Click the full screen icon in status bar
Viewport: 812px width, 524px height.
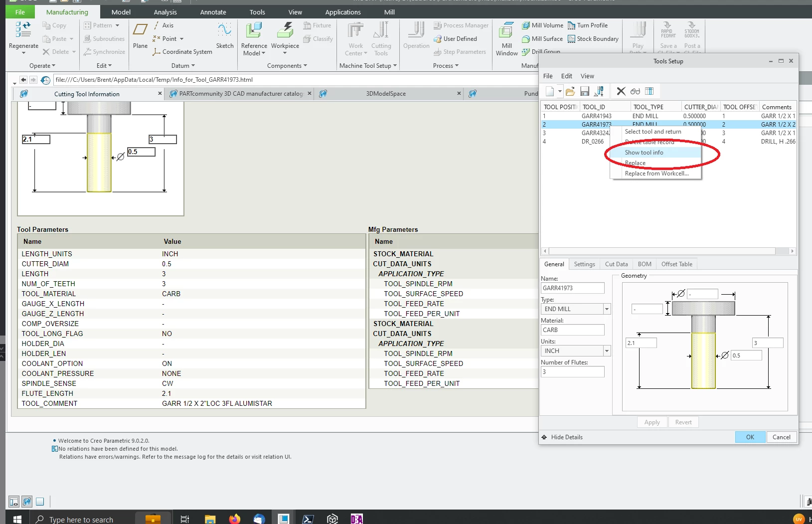tap(40, 502)
